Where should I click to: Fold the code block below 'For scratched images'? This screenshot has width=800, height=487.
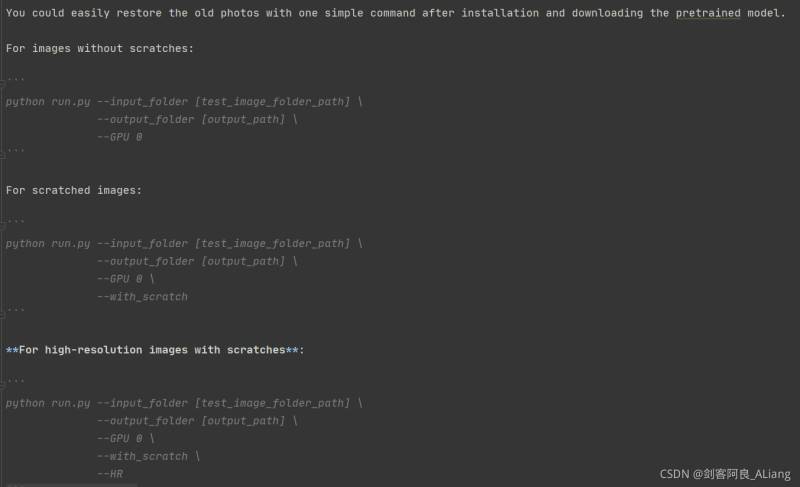(3, 220)
